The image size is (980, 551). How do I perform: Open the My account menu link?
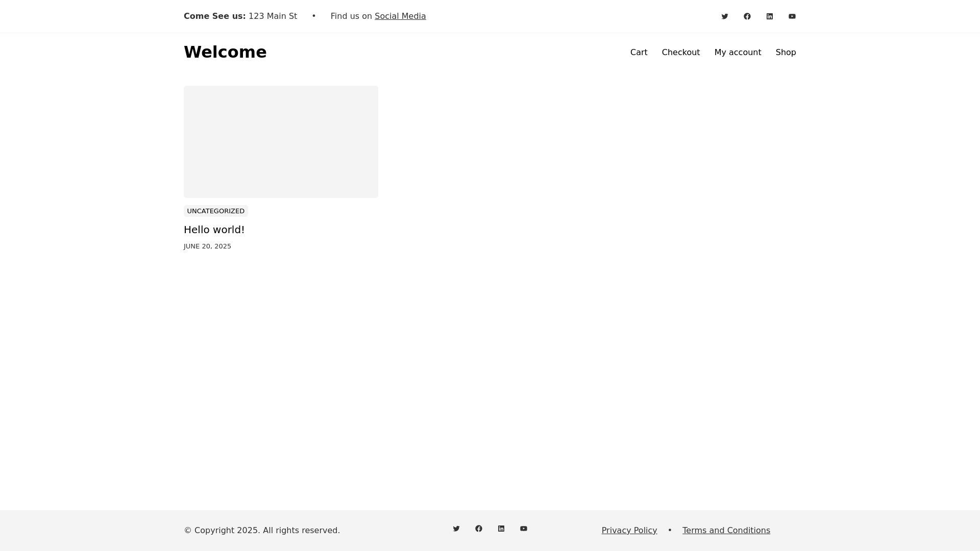pyautogui.click(x=738, y=53)
